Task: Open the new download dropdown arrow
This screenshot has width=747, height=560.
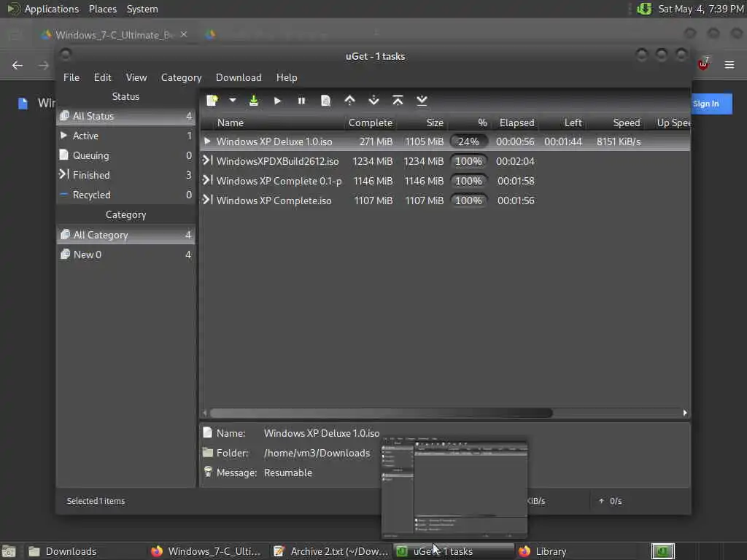Action: (233, 101)
